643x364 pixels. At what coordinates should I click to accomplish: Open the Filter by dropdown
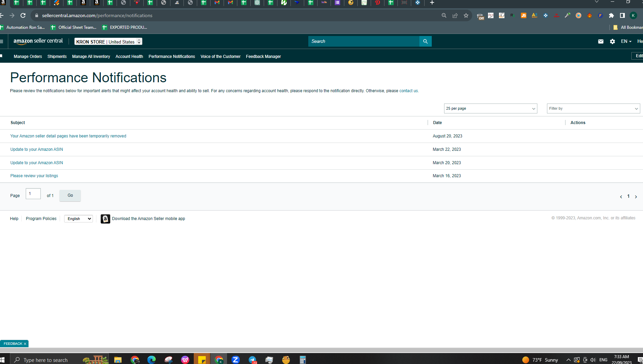click(593, 109)
